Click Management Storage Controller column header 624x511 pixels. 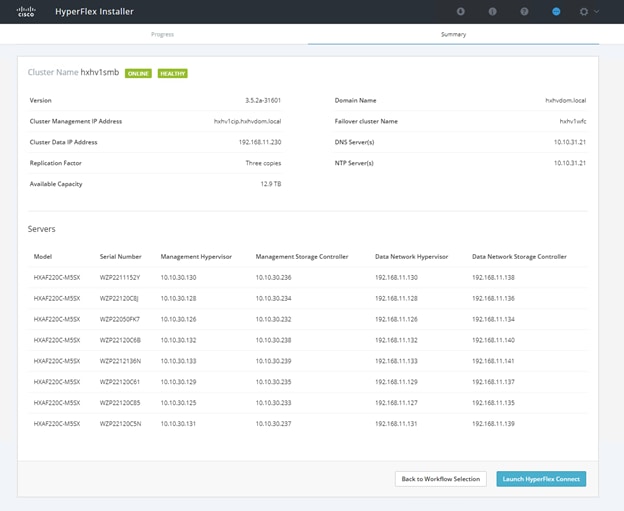pyautogui.click(x=302, y=257)
